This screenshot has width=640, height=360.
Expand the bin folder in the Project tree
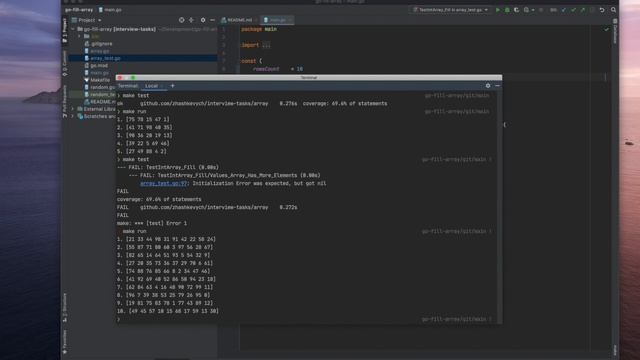[x=80, y=36]
